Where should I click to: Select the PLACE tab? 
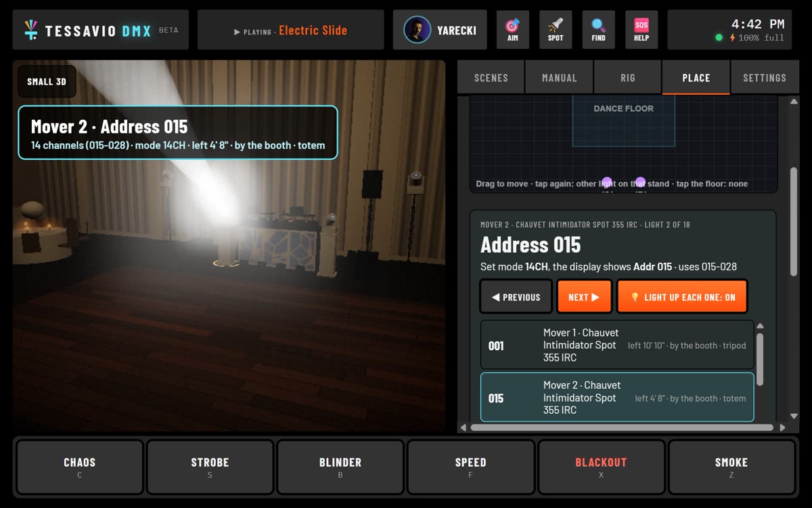coord(696,77)
